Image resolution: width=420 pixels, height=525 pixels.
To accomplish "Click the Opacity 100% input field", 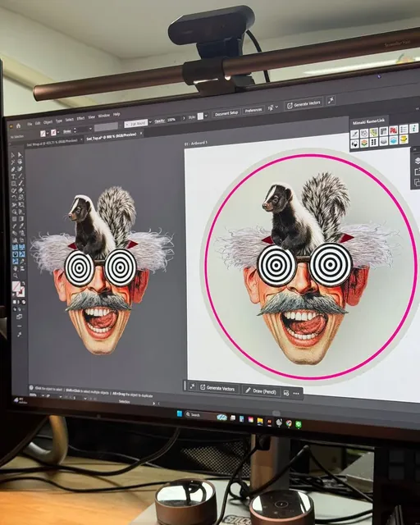I will point(172,120).
